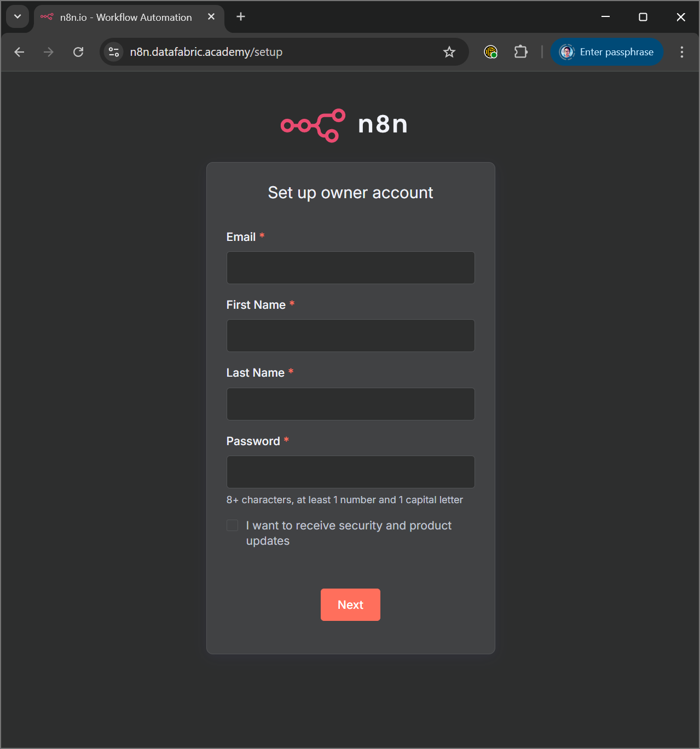
Task: Click the Enter passphrase profile button
Action: (606, 51)
